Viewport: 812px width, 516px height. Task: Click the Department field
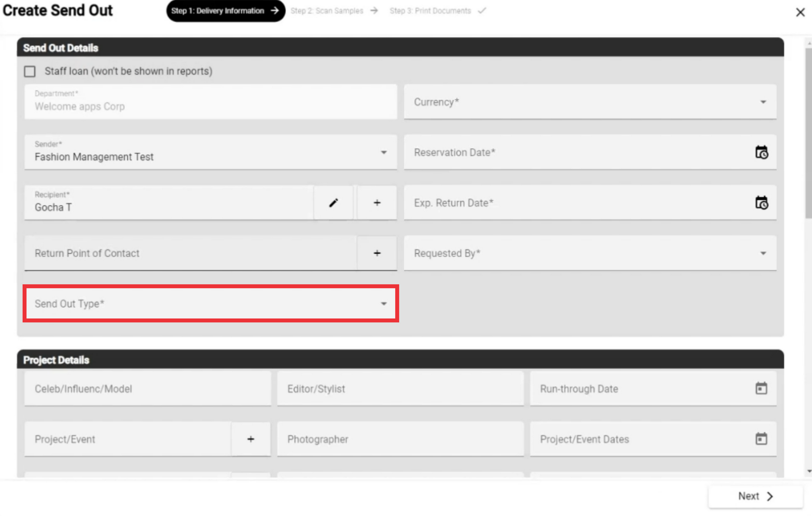click(211, 102)
